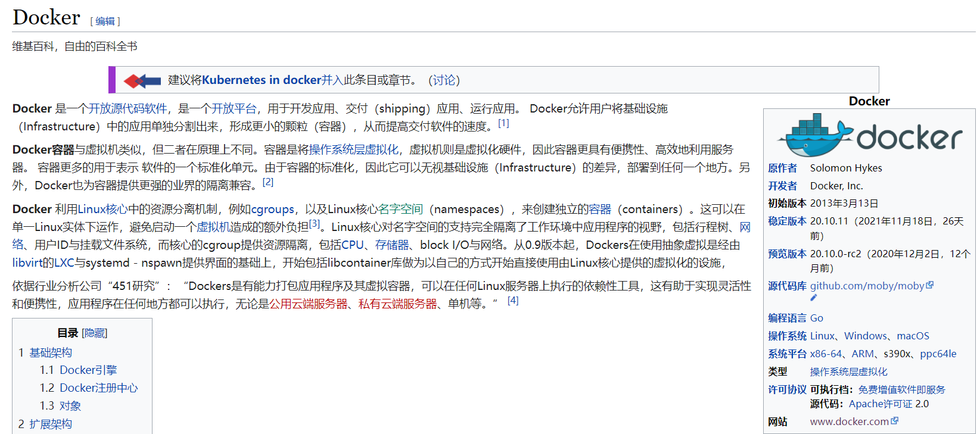This screenshot has height=434, width=980.
Task: Click footnote reference [4]
Action: click(513, 301)
